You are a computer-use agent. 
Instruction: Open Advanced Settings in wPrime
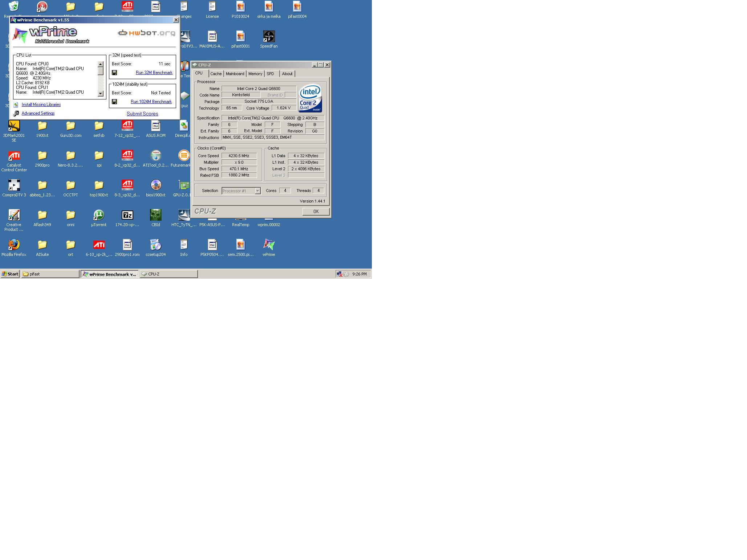38,113
